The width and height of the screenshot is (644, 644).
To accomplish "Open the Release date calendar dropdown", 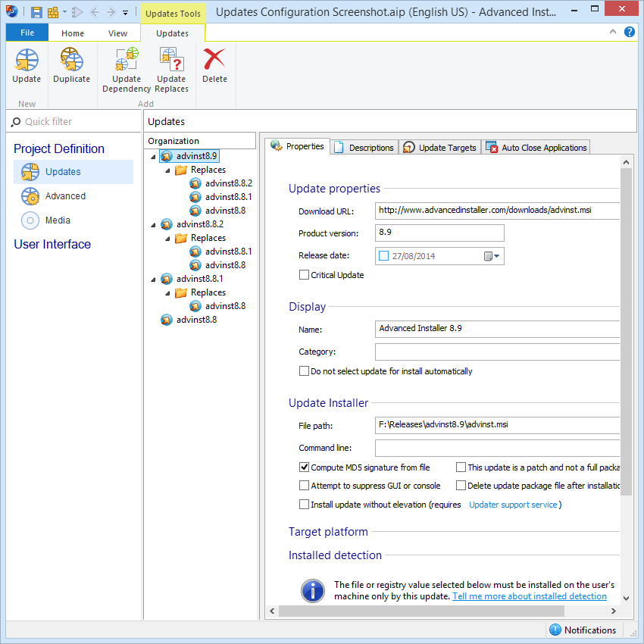I will tap(492, 256).
